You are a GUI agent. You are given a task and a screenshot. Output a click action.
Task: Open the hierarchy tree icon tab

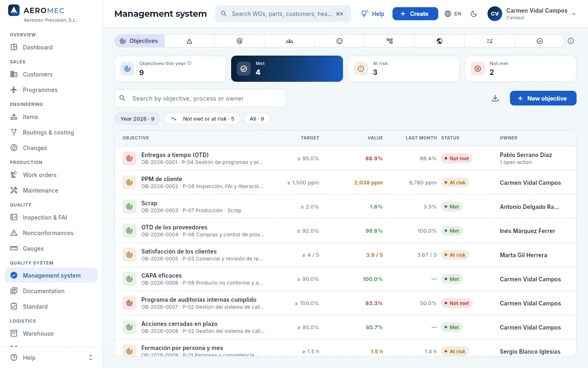click(x=390, y=41)
